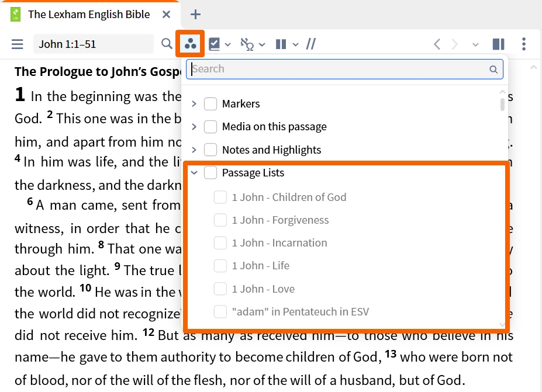Click the John 1:1–51 reference box
Image resolution: width=542 pixels, height=392 pixels.
tap(94, 44)
